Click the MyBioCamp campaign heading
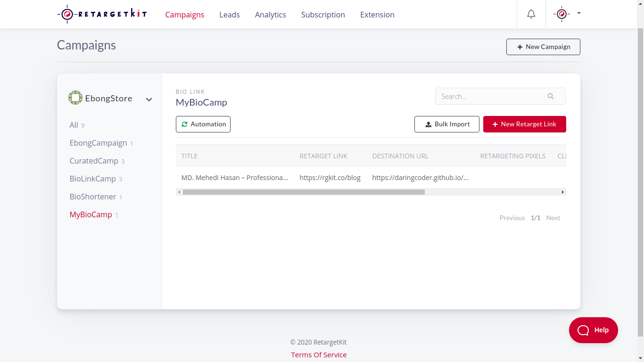Screen dimensions: 644x362 201,102
